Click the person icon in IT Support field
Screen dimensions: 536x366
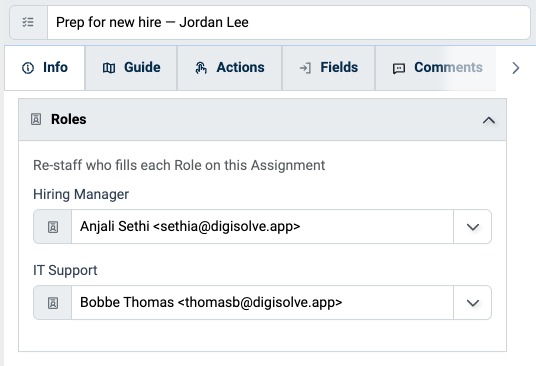click(x=53, y=303)
